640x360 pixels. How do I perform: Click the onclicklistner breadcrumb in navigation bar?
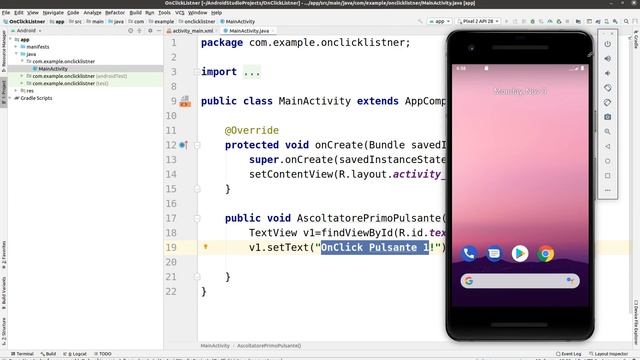197,22
